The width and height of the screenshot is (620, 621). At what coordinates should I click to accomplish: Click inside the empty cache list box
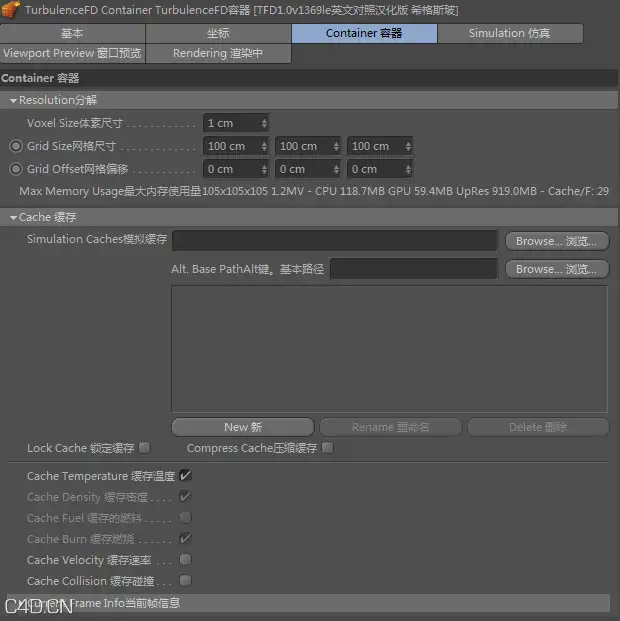389,349
